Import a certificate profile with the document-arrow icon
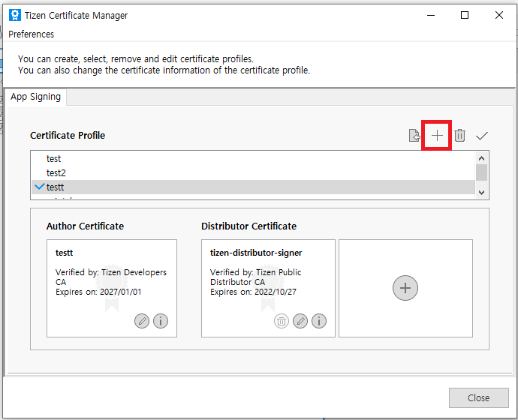Viewport: 518px width, 420px height. click(414, 136)
